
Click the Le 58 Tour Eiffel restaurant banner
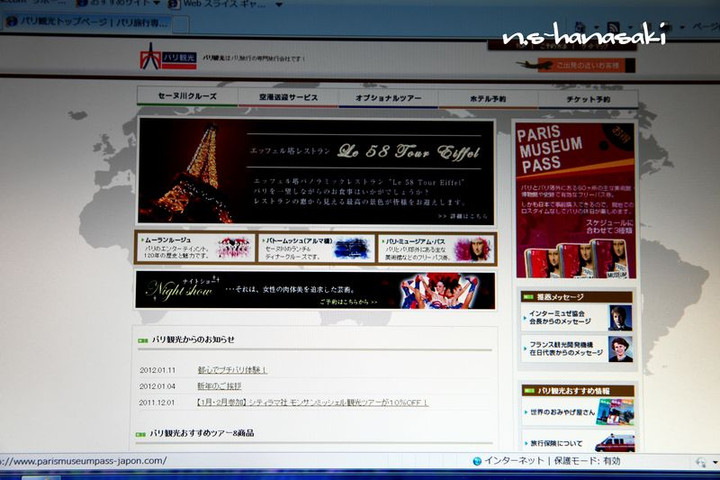point(316,172)
